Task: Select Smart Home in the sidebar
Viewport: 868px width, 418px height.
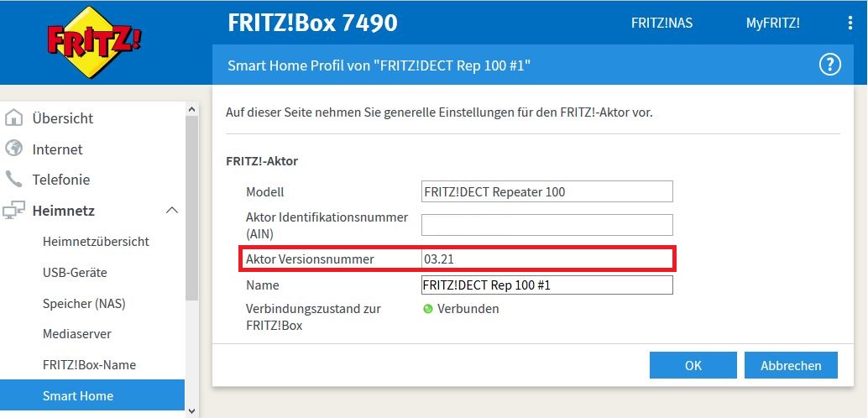Action: [x=78, y=395]
